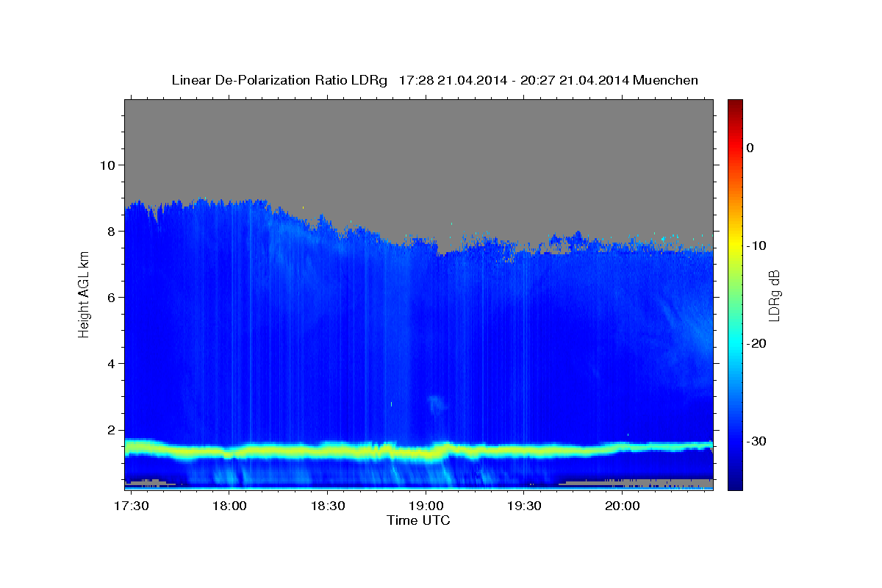
Task: Click the colorbar value 0
Action: [750, 148]
